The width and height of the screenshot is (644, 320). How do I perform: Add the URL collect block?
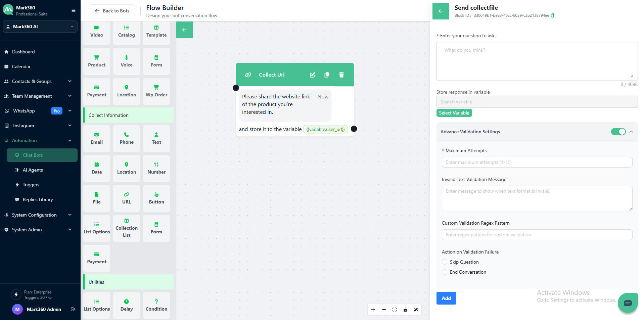[x=127, y=198]
